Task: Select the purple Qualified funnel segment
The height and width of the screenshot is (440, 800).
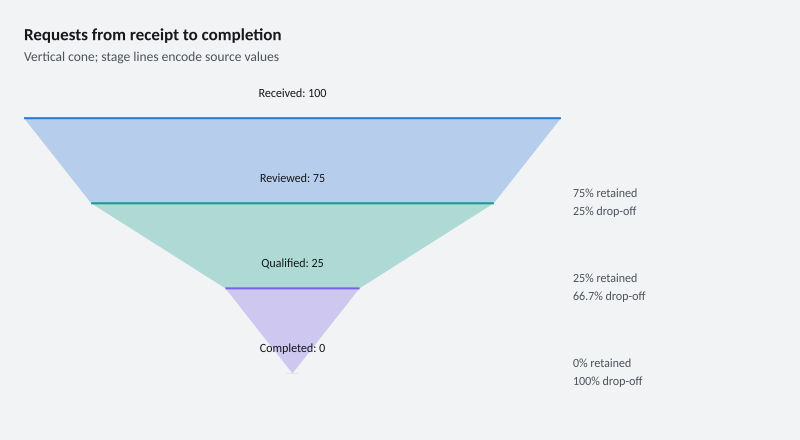Action: pos(292,316)
